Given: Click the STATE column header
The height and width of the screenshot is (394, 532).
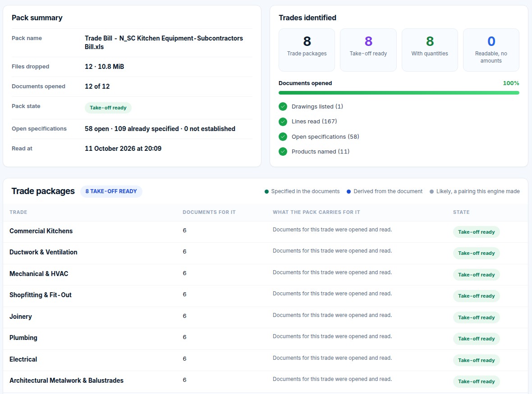Looking at the screenshot, I should pos(461,212).
